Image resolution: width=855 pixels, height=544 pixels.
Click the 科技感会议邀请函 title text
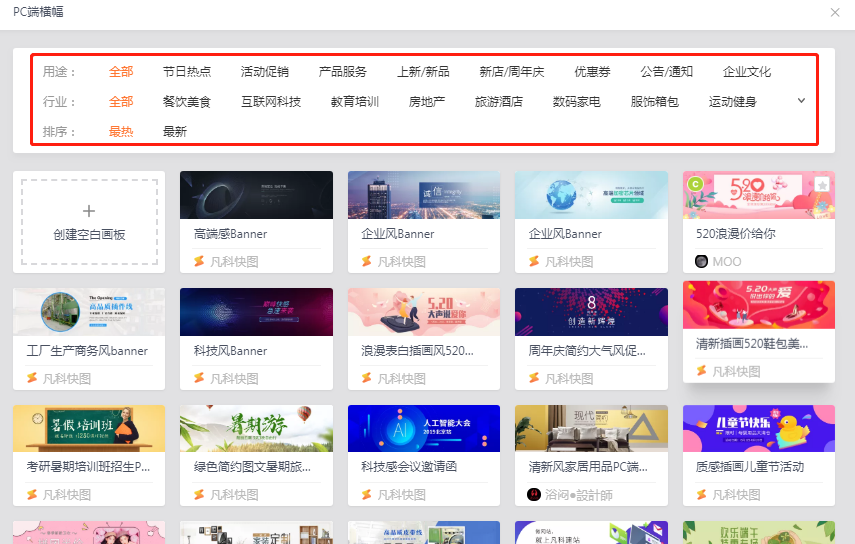coord(409,467)
